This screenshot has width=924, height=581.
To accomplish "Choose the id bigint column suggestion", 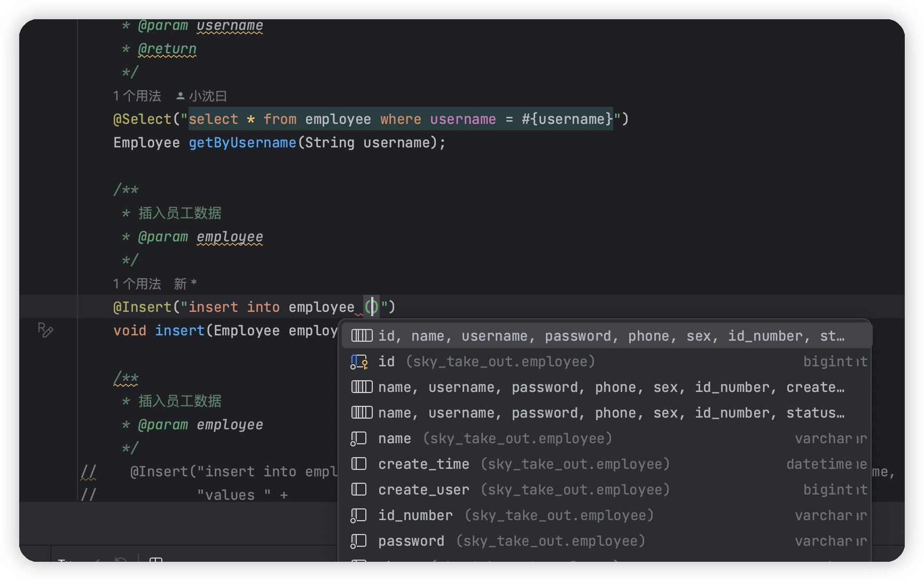I will (606, 362).
